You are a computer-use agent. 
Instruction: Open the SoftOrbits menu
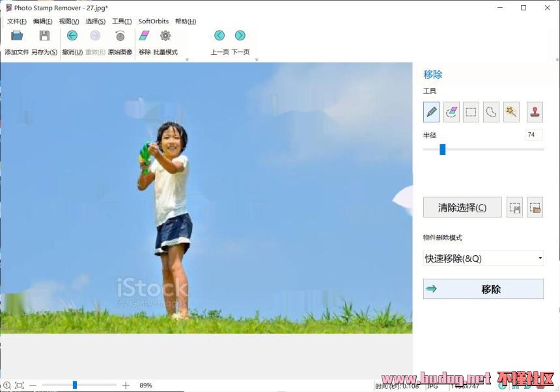(153, 21)
